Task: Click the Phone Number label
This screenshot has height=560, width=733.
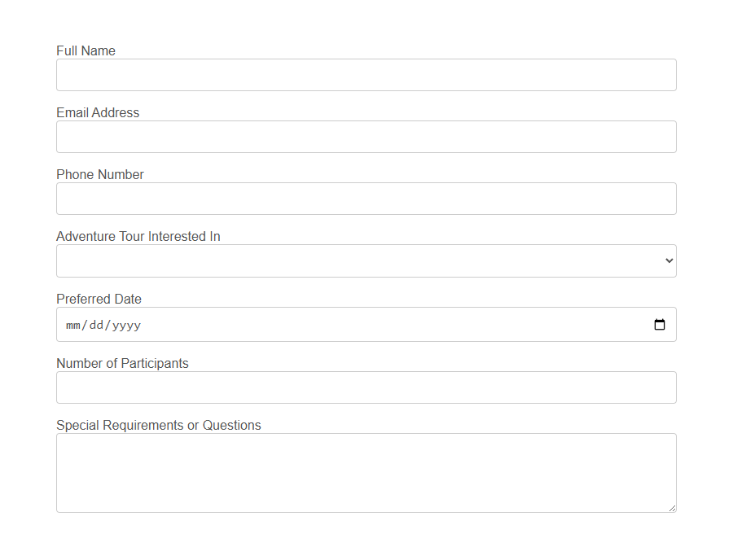Action: click(99, 174)
